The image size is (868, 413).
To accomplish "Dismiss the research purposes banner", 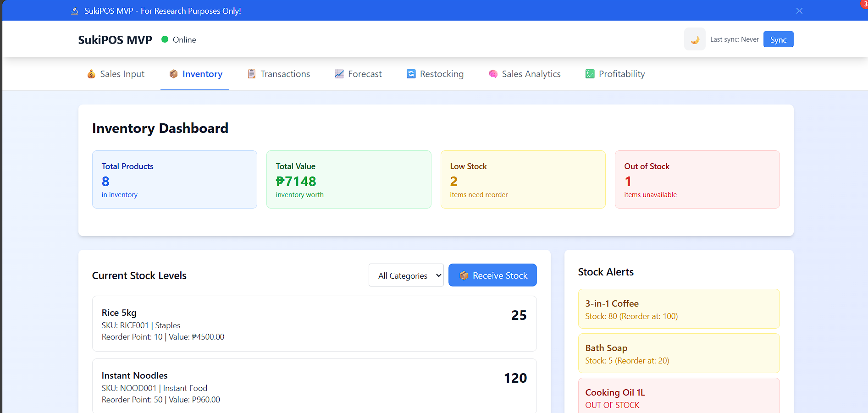I will 799,11.
